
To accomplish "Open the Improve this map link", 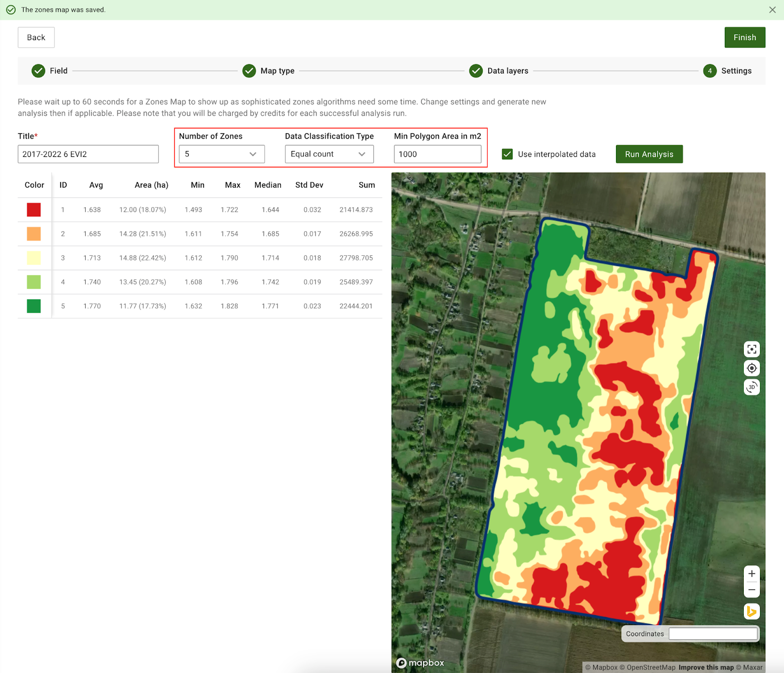I will click(706, 667).
